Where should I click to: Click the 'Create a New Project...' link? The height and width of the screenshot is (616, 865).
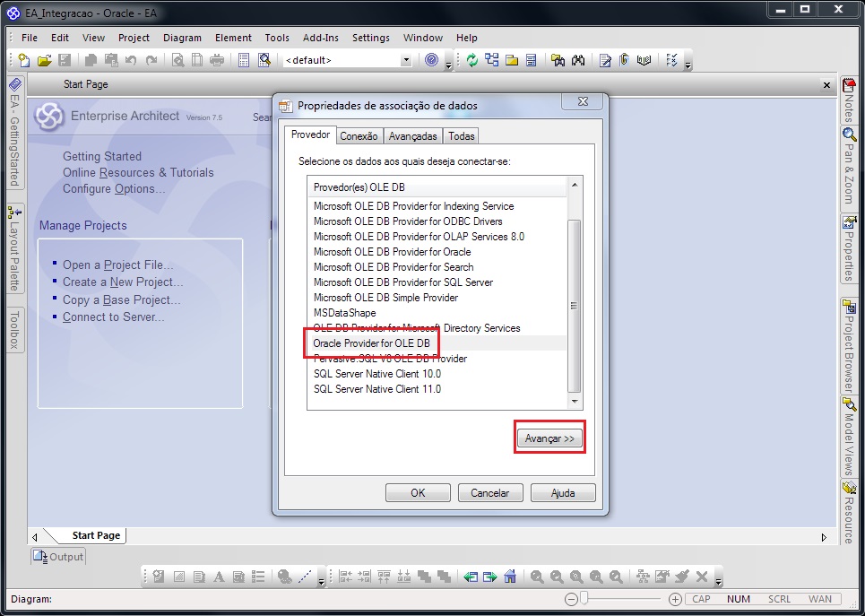coord(123,282)
